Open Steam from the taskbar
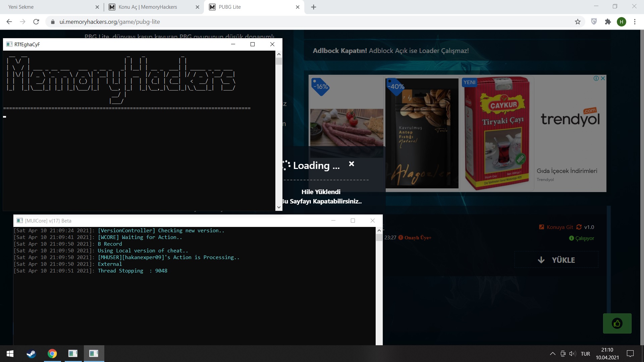 point(31,354)
